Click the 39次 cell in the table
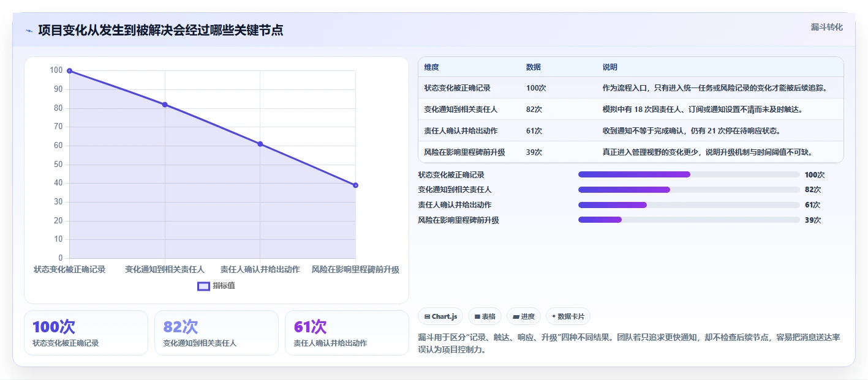 click(x=534, y=152)
